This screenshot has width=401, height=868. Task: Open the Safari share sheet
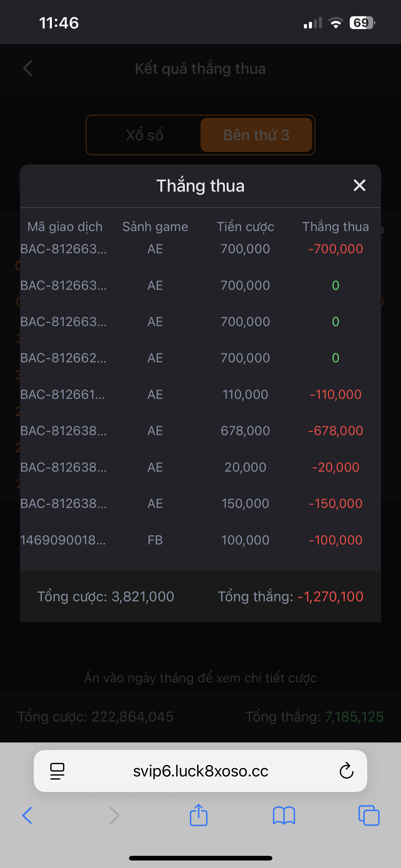[199, 815]
